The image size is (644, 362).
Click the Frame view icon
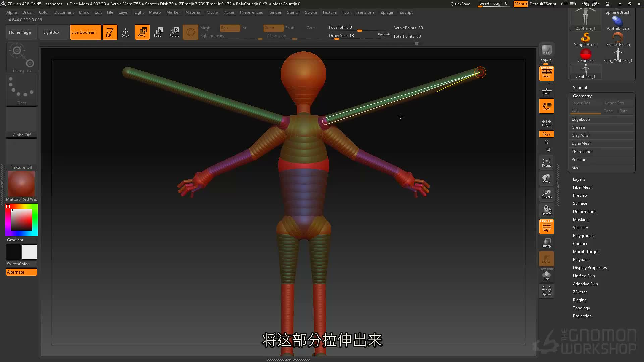click(546, 163)
